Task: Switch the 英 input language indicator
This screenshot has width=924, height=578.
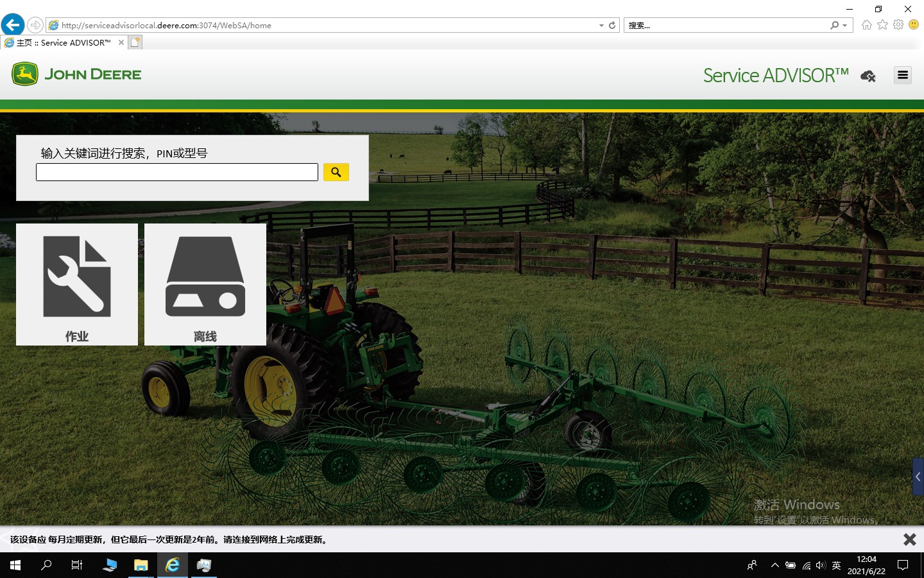Action: [836, 565]
